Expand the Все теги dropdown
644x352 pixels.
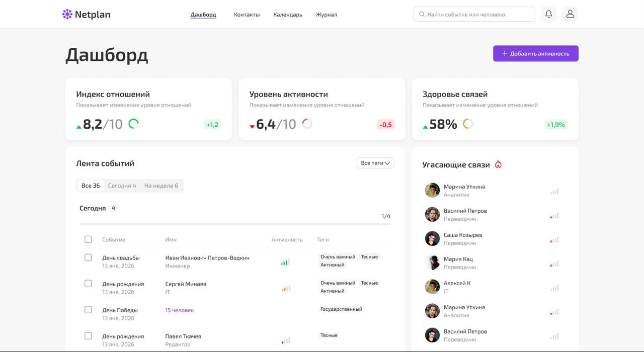[375, 163]
